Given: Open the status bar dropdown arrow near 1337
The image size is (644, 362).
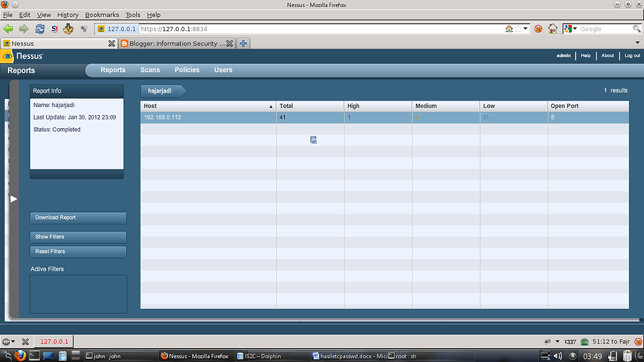Looking at the screenshot, I should pyautogui.click(x=557, y=342).
